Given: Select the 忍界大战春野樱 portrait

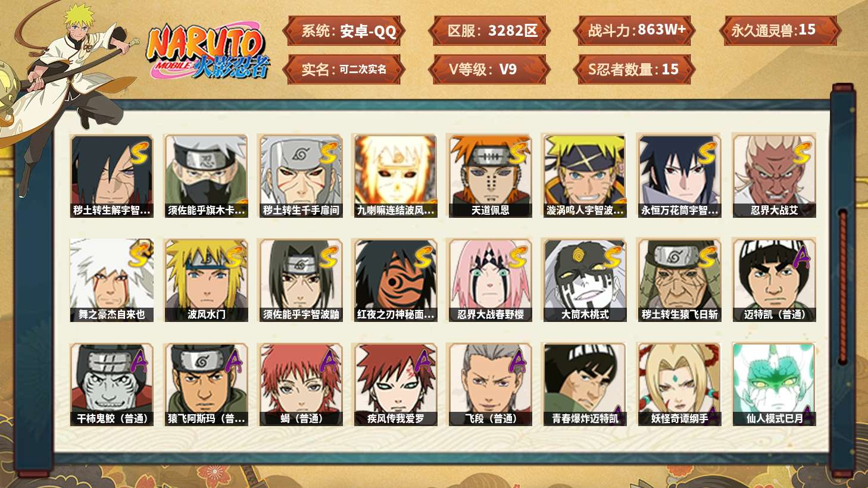Looking at the screenshot, I should pos(489,280).
